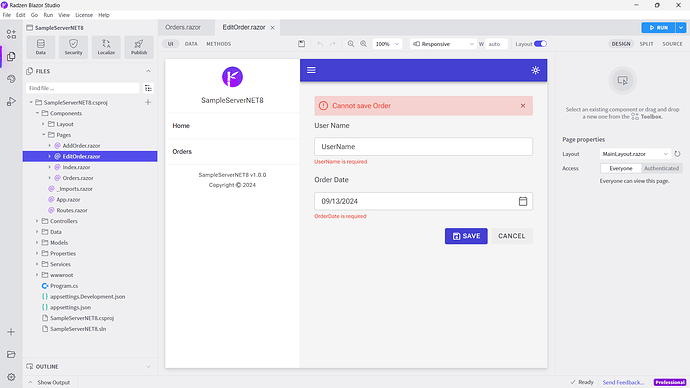Open the Security settings icon
This screenshot has height=388, width=690.
coord(73,47)
